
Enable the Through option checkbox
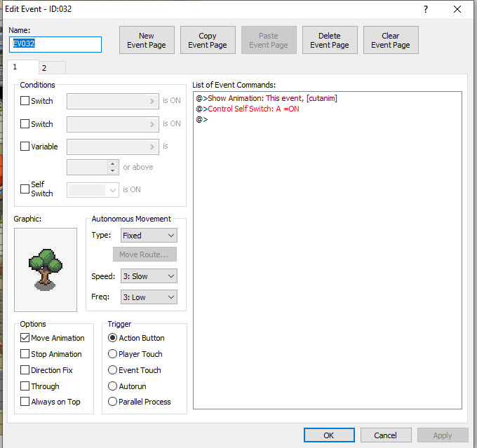click(x=25, y=386)
